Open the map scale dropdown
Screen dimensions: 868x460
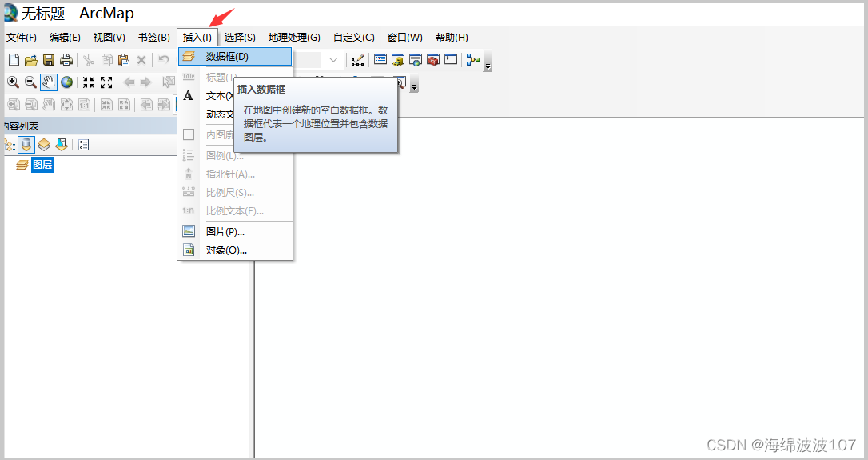click(x=333, y=59)
